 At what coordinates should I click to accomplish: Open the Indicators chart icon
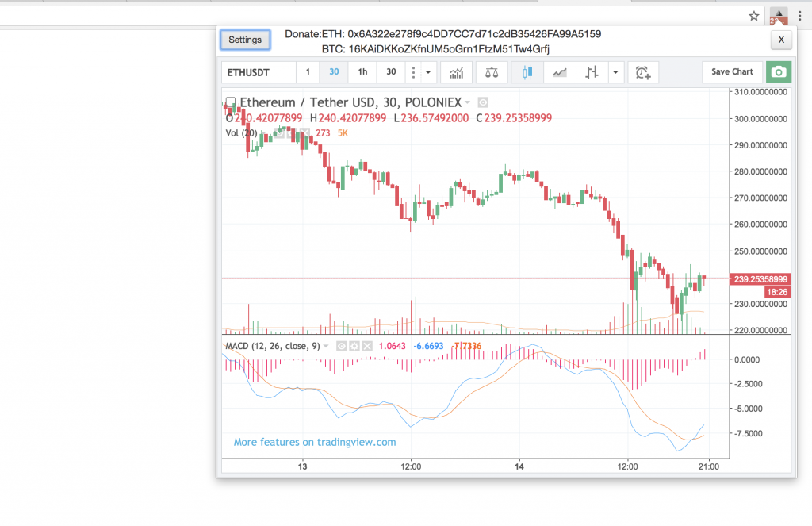coord(457,72)
